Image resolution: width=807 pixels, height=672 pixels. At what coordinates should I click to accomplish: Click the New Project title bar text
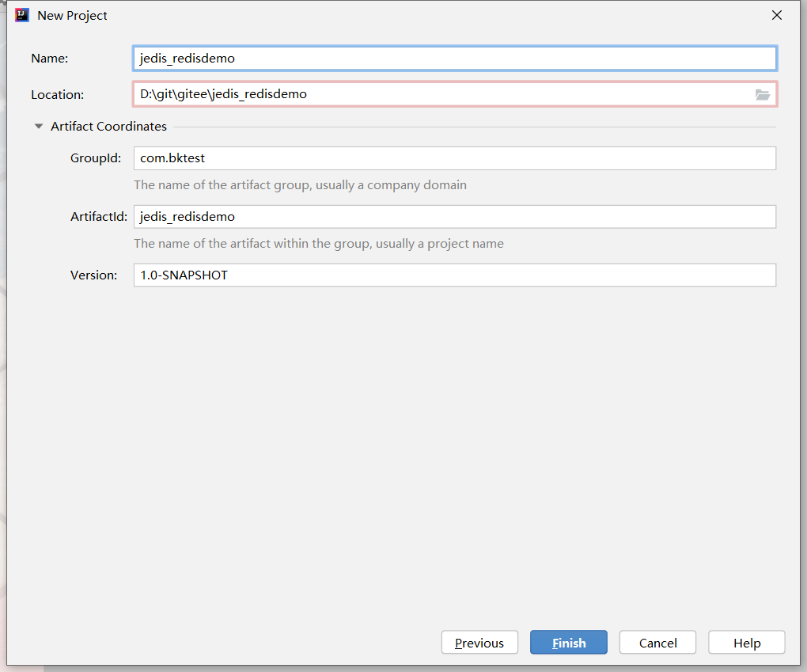pos(72,16)
